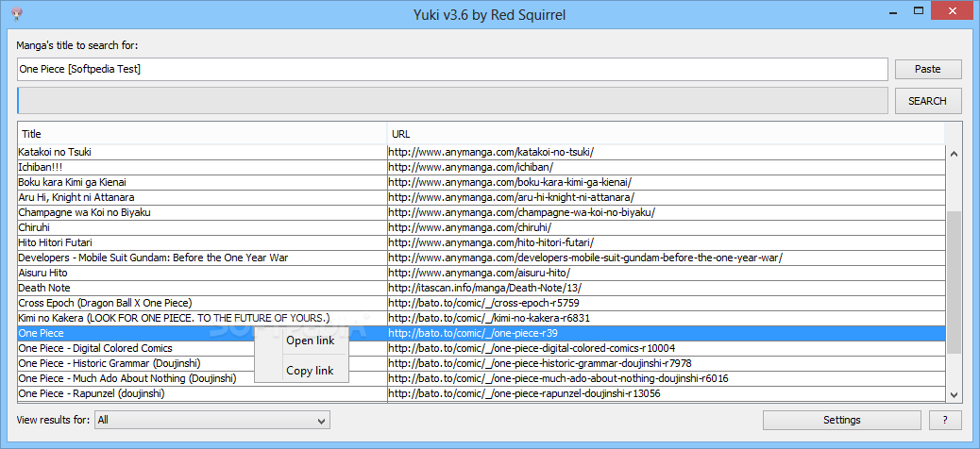The height and width of the screenshot is (449, 980).
Task: Select the 'Aisuru Hito' title
Action: pyautogui.click(x=43, y=273)
